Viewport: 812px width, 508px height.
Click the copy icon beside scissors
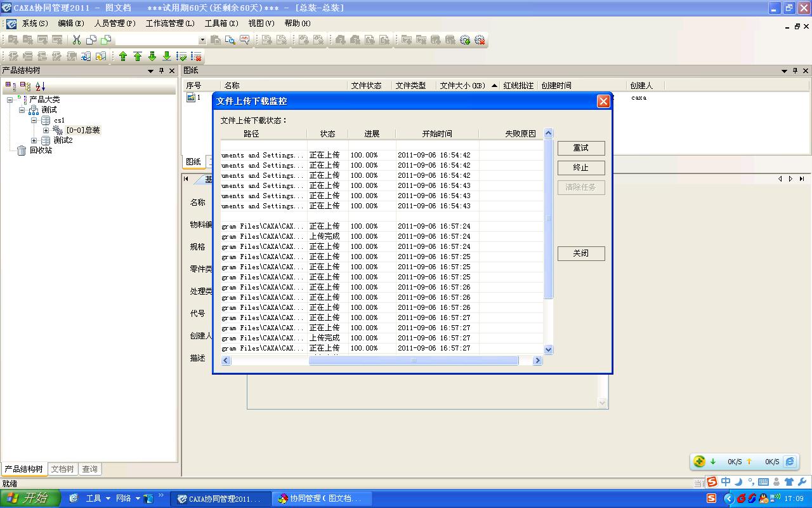91,40
